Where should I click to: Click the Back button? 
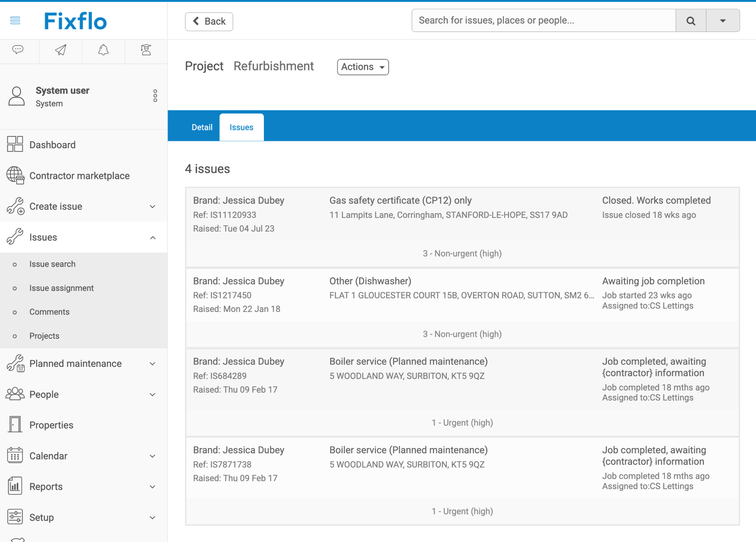tap(209, 21)
